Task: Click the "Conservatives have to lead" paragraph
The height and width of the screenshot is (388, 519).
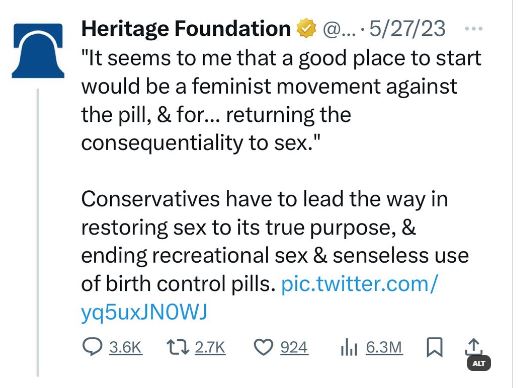Action: click(x=275, y=241)
